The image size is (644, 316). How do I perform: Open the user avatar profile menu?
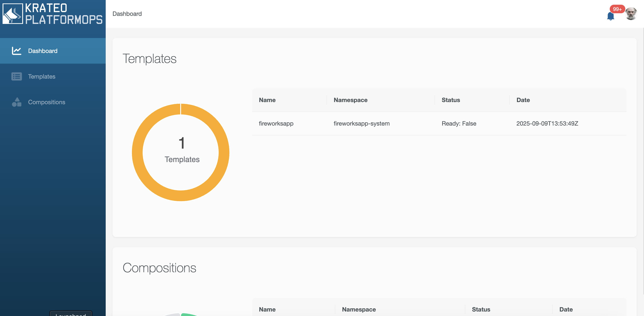(631, 14)
